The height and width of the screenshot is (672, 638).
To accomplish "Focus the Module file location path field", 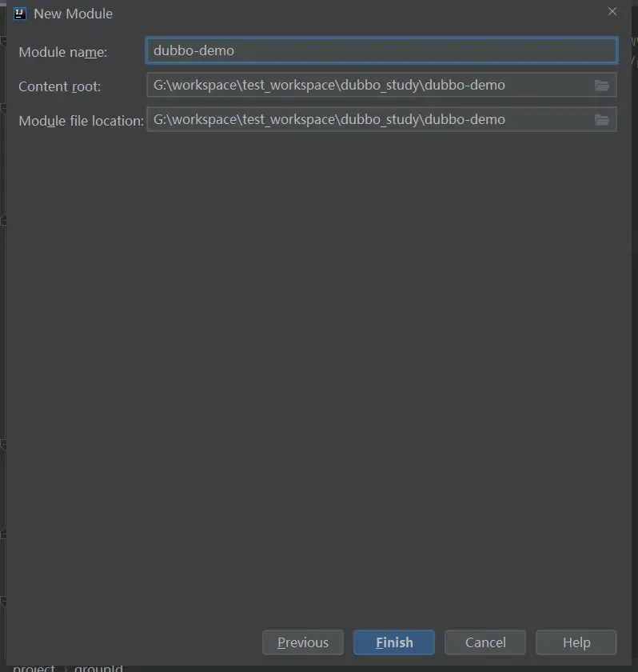I will (368, 119).
